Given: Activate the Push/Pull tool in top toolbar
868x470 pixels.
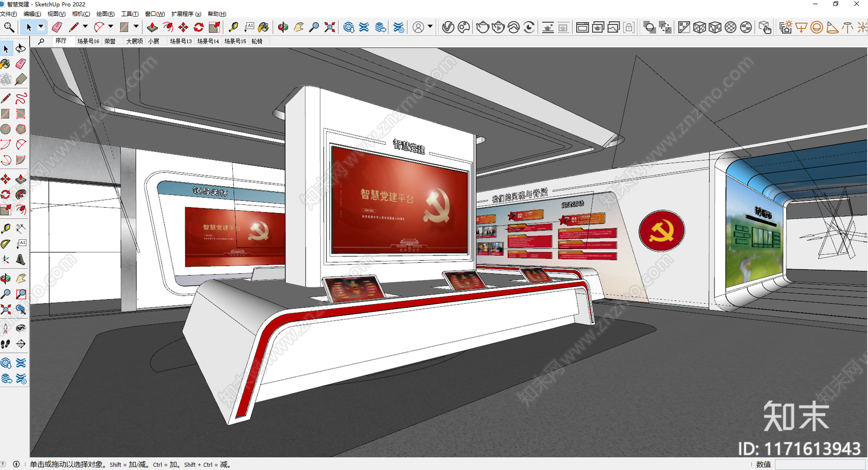Looking at the screenshot, I should [x=152, y=27].
